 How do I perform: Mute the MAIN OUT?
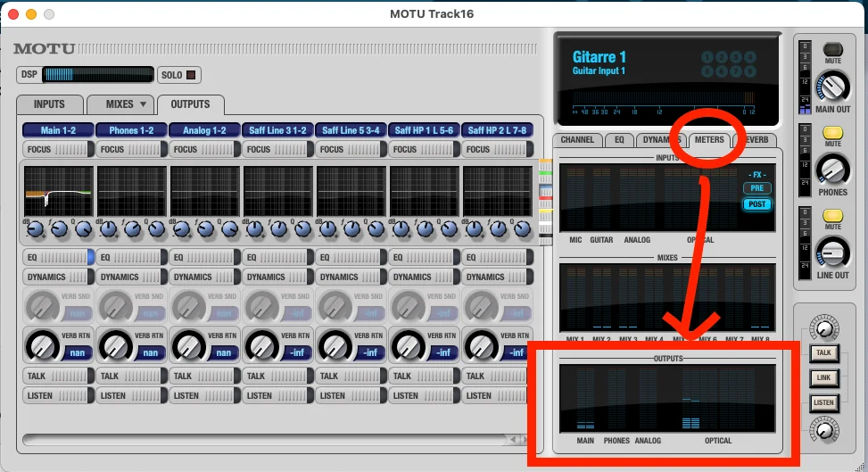point(832,49)
